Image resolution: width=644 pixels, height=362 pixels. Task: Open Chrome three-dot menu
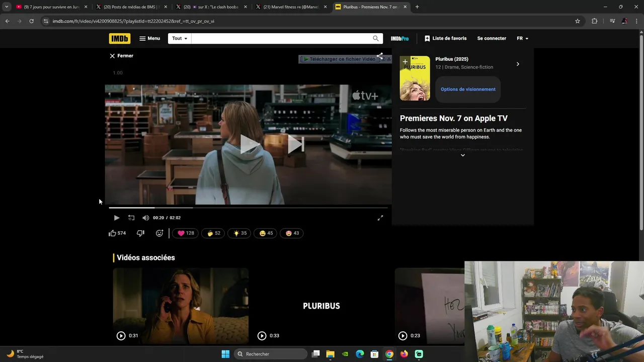coord(636,21)
